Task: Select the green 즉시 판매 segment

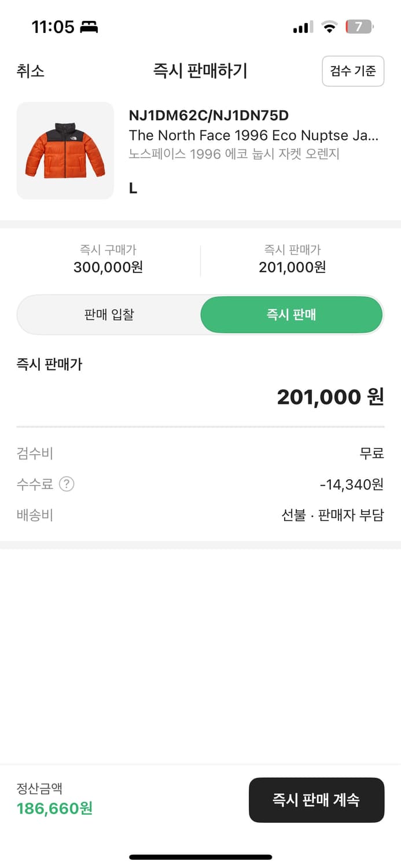Action: click(291, 314)
